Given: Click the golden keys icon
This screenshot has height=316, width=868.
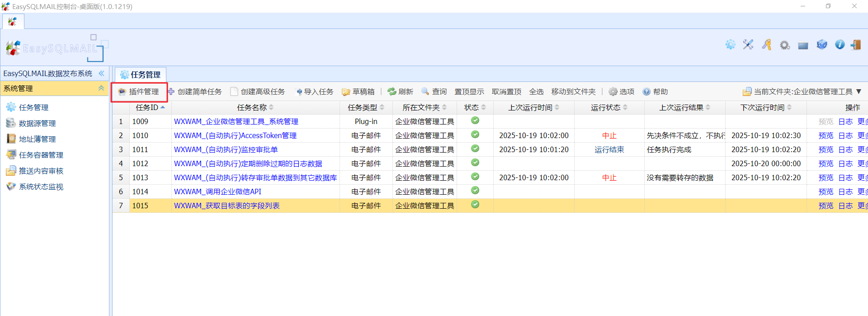Looking at the screenshot, I should click(x=767, y=44).
